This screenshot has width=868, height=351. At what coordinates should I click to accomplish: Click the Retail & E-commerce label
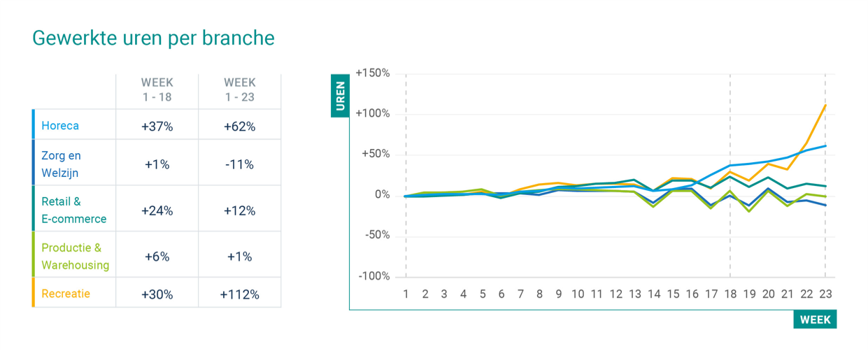[x=73, y=210]
